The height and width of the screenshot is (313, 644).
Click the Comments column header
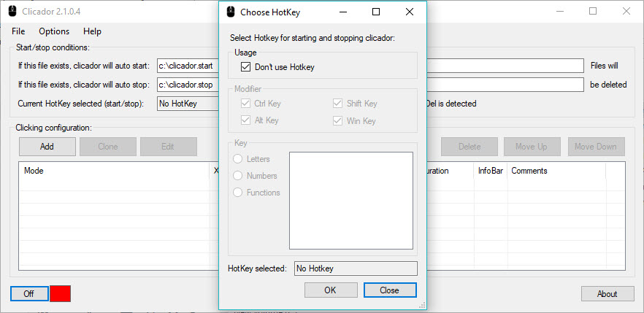[x=557, y=171]
